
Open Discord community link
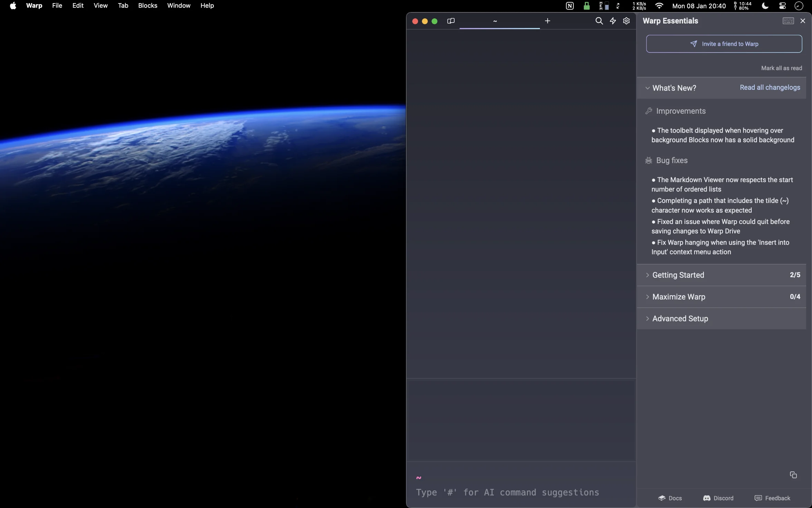pyautogui.click(x=718, y=498)
